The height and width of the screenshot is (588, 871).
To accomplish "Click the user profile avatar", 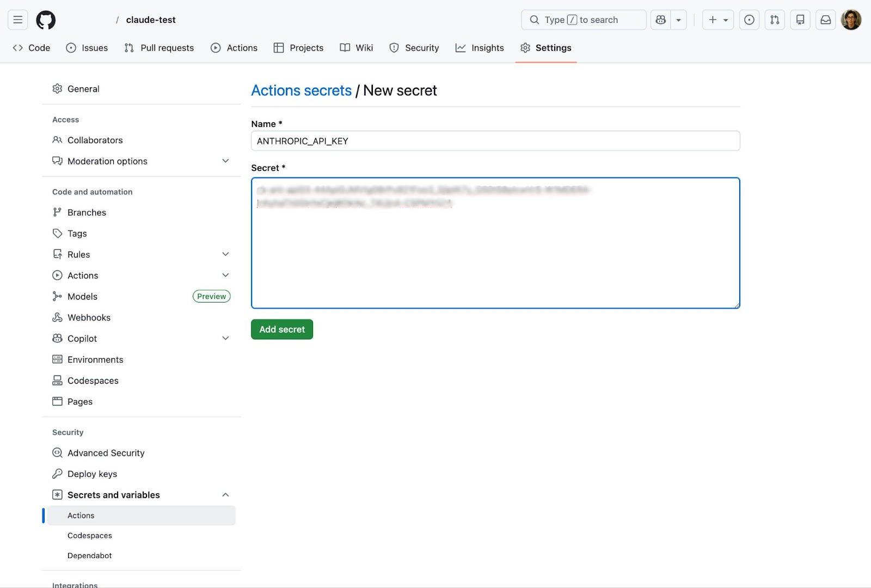I will 851,20.
